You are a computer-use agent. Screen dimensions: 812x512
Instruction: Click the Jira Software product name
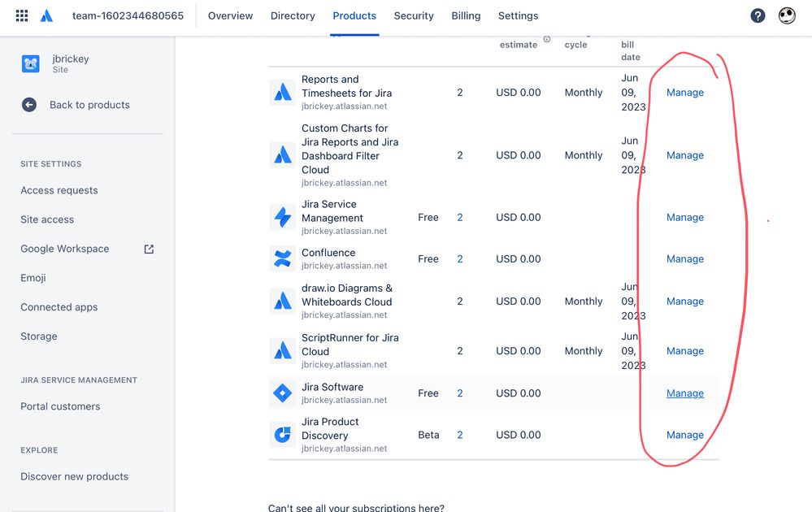(332, 387)
